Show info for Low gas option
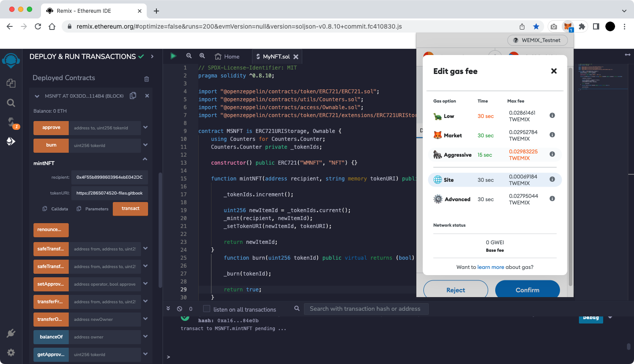The width and height of the screenshot is (634, 364). click(x=552, y=115)
